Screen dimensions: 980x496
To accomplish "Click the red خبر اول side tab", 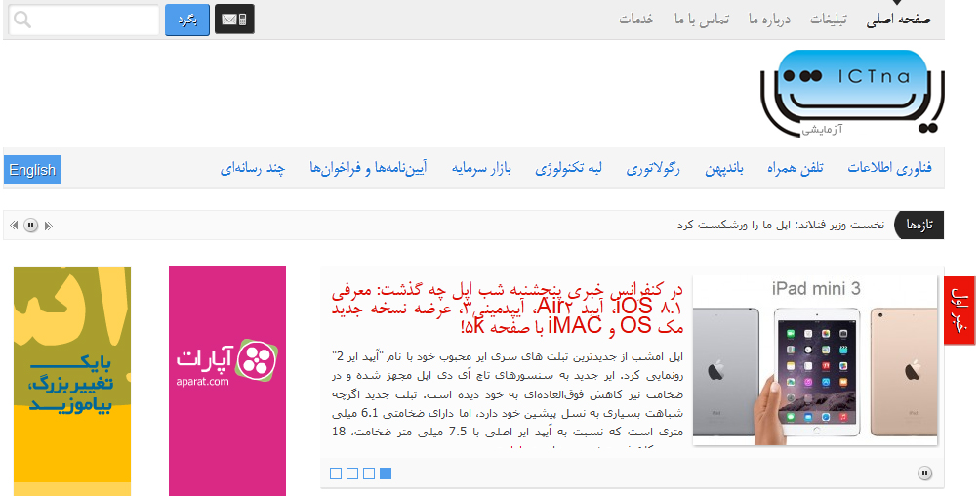I will (960, 310).
